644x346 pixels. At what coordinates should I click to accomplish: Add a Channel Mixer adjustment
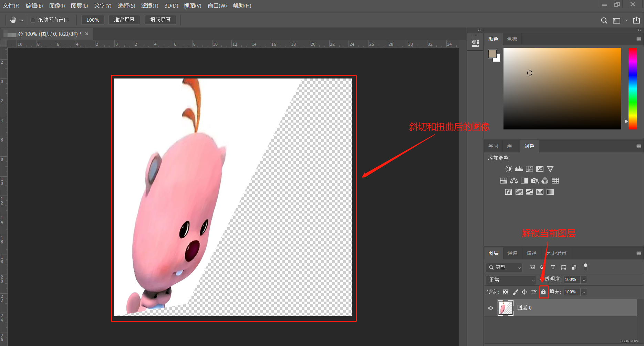tap(545, 181)
